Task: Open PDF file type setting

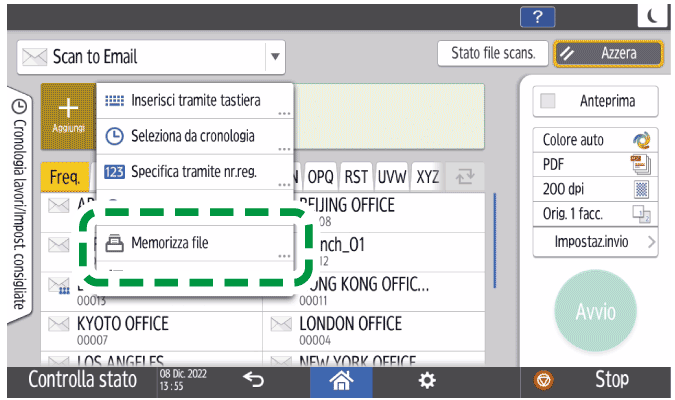Action: pos(595,164)
